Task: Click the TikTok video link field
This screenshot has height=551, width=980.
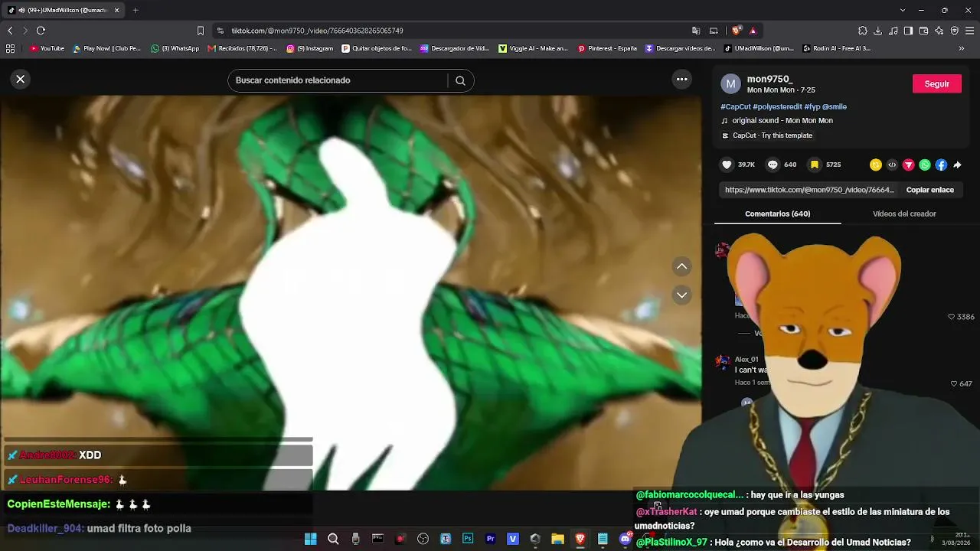Action: point(809,190)
